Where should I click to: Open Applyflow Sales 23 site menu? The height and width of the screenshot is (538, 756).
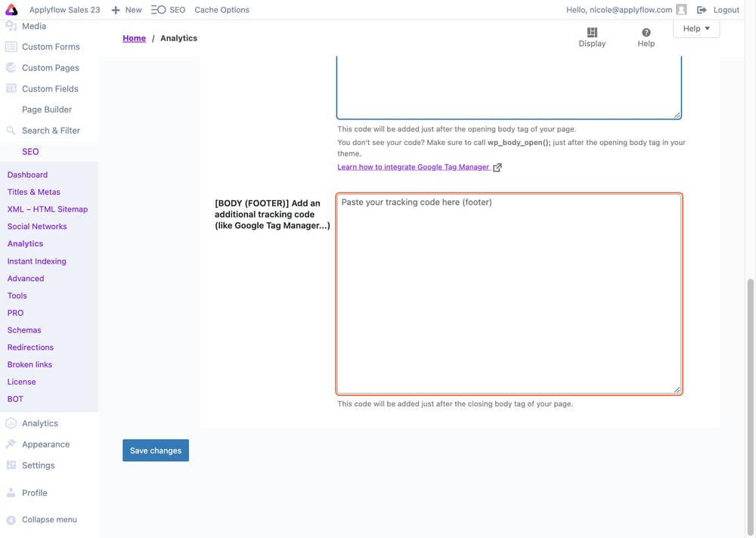pyautogui.click(x=64, y=10)
